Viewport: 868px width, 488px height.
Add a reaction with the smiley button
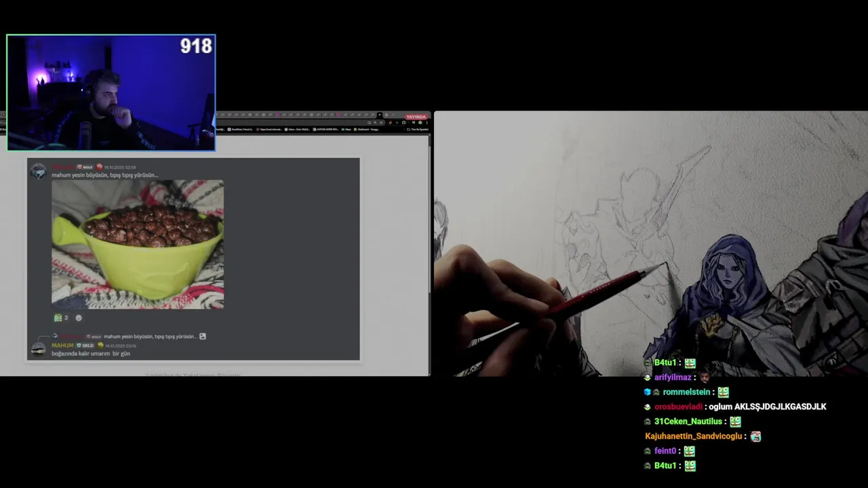click(79, 317)
